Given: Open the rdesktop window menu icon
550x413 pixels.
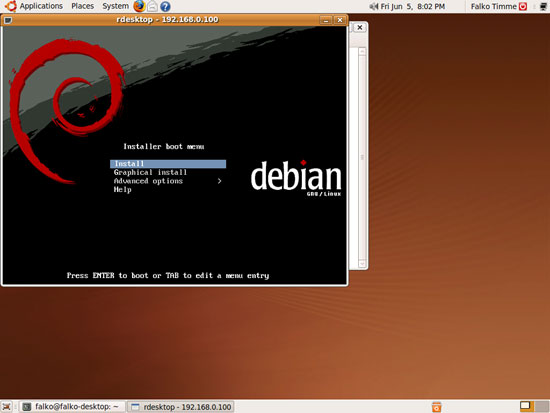Looking at the screenshot, I should click(8, 20).
